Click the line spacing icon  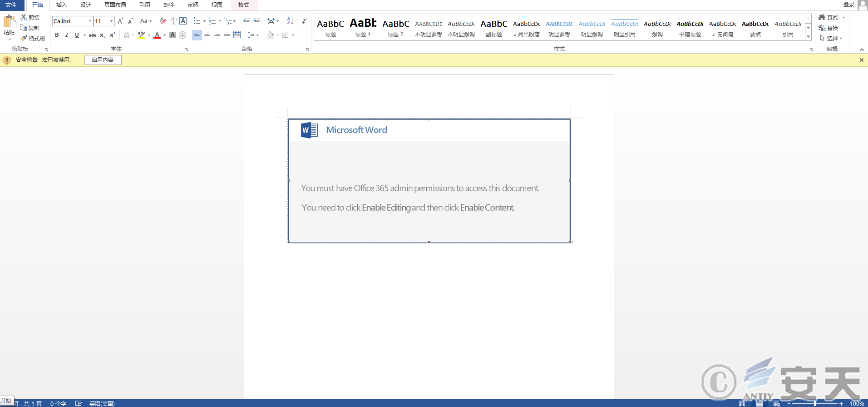251,35
